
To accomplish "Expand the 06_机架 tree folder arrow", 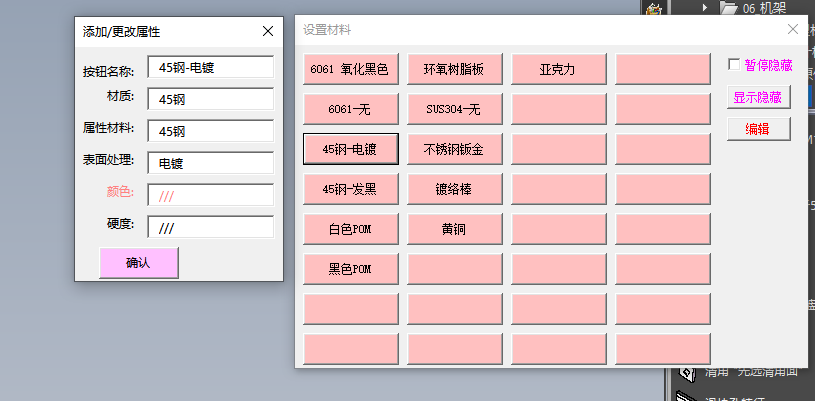I will click(x=705, y=7).
